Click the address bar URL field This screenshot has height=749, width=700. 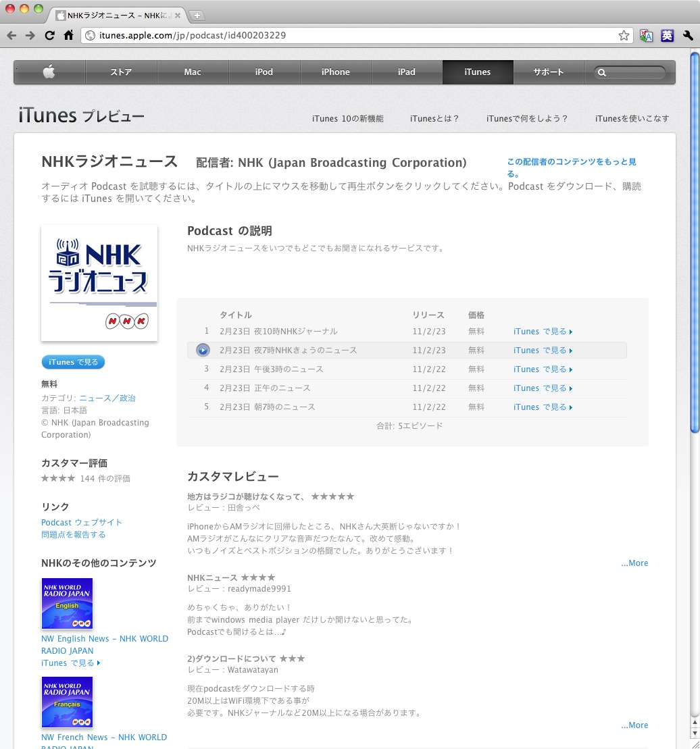pos(356,35)
